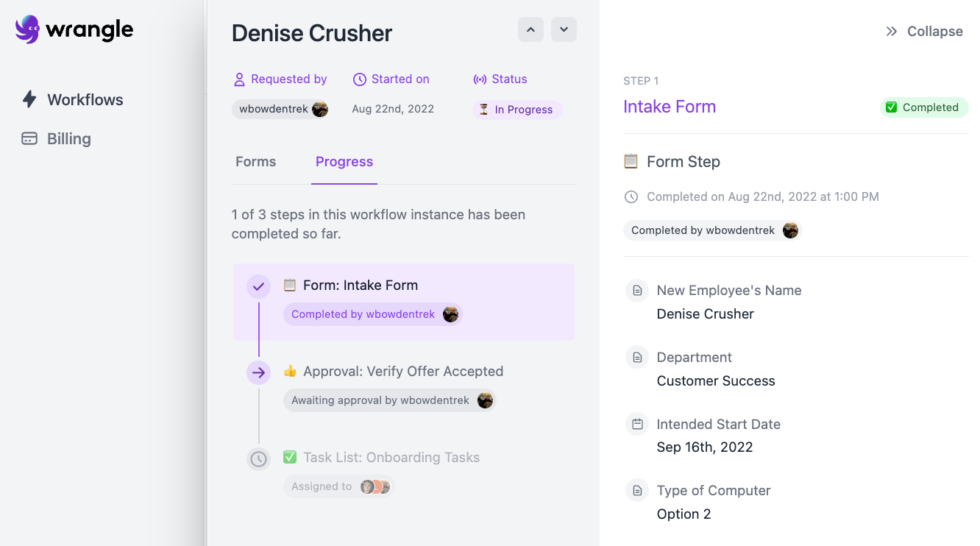Select the Progress tab
Screen dimensions: 980x546
pos(344,162)
